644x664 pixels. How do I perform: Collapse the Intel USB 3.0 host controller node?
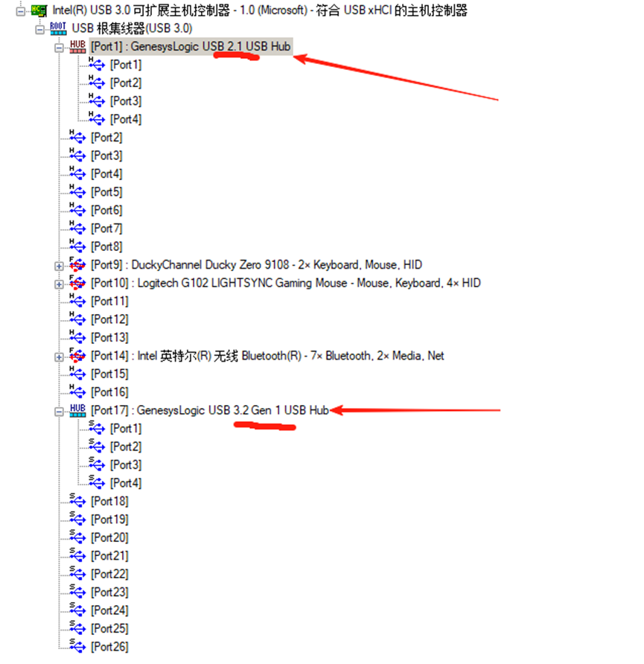21,11
